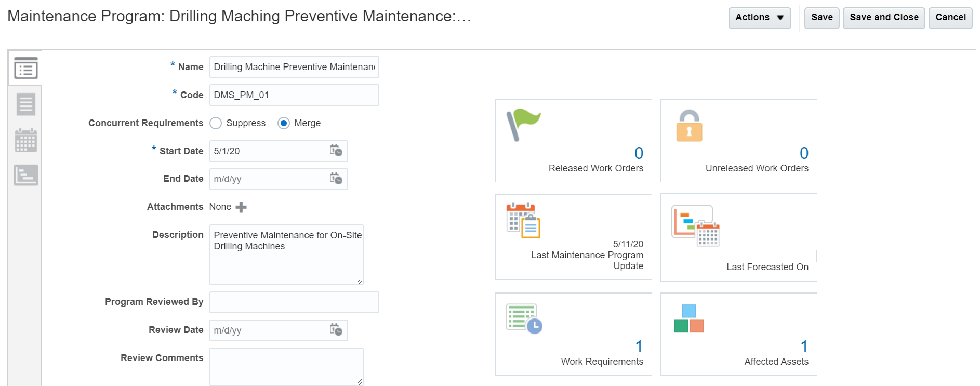The height and width of the screenshot is (386, 980).
Task: Open Start Date calendar picker
Action: (x=336, y=151)
